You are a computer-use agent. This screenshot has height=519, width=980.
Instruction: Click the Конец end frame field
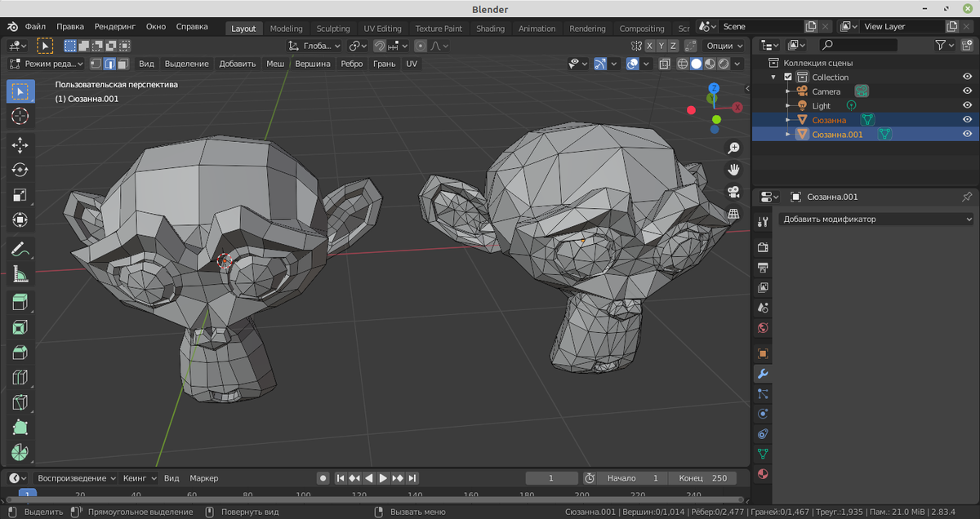click(702, 478)
